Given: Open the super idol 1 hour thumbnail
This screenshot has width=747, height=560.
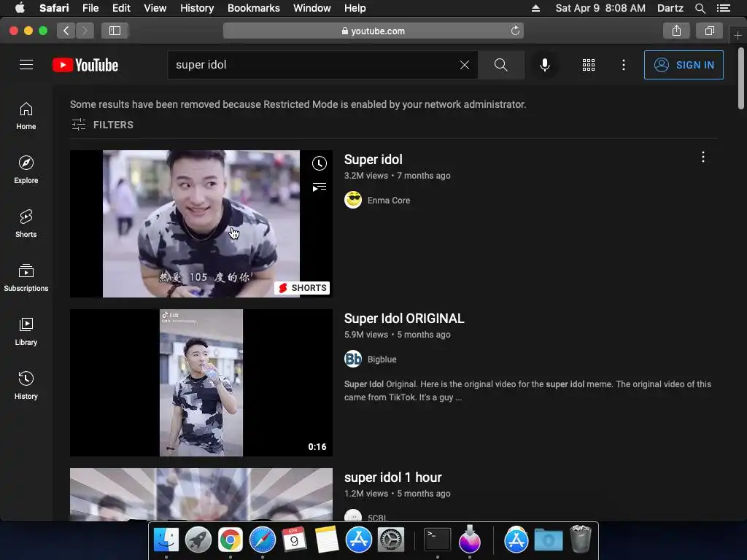Looking at the screenshot, I should 201,494.
